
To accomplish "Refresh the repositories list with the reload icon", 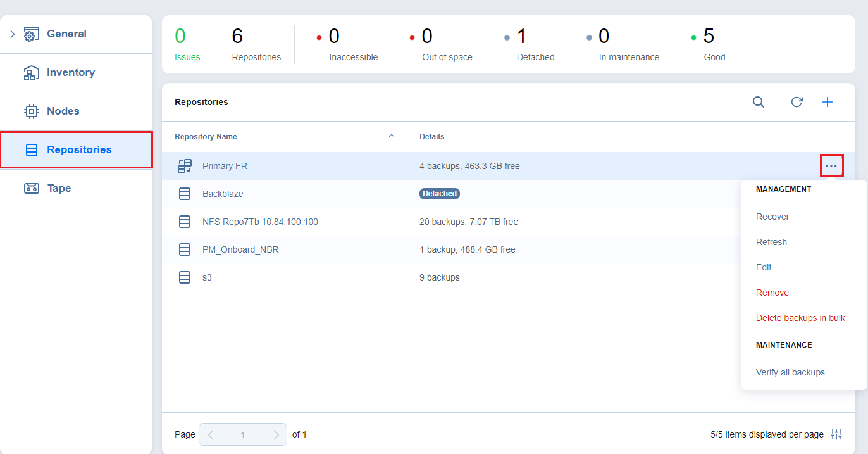I will coord(797,102).
